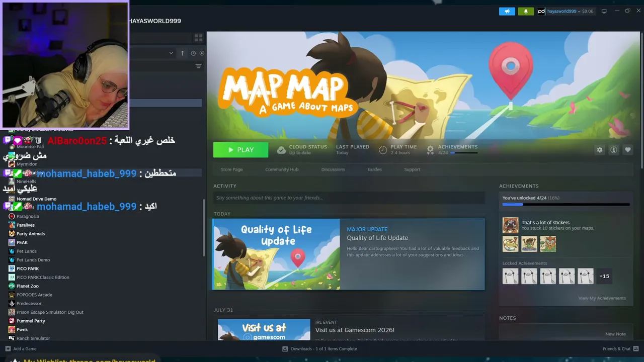Click the New Note button
Viewport: 644px width, 362px height.
(x=615, y=334)
